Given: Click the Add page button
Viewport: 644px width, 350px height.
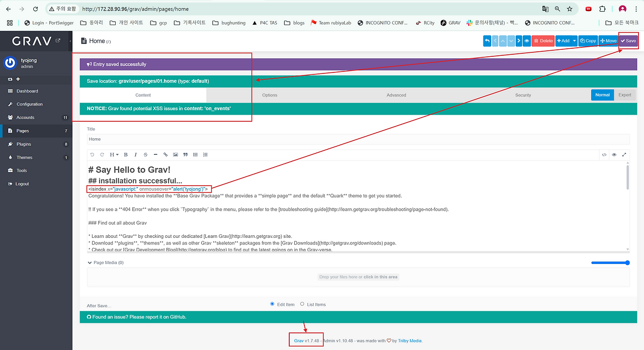Looking at the screenshot, I should (x=563, y=41).
